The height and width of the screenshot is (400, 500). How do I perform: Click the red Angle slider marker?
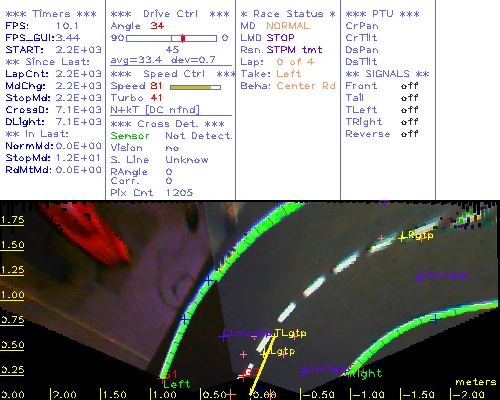click(x=183, y=38)
